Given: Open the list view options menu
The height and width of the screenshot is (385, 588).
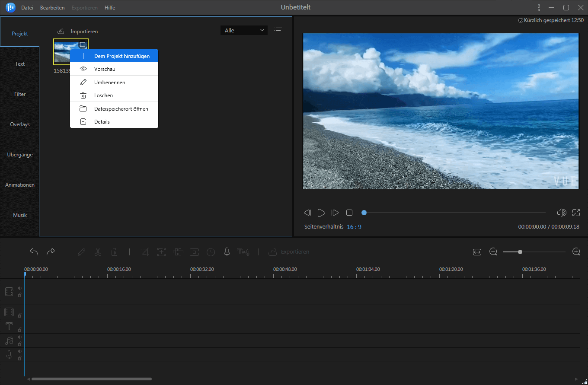Looking at the screenshot, I should click(278, 30).
